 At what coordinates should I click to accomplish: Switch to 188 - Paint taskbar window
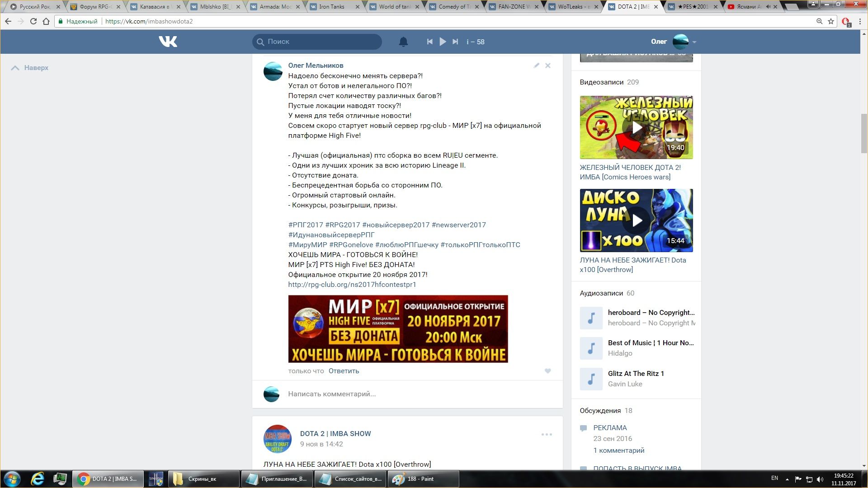[424, 479]
